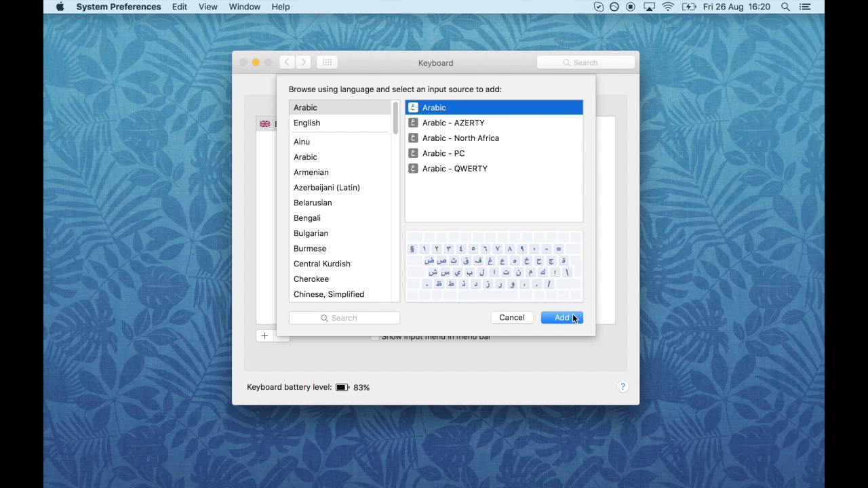Click the icon beside Arabic - PC

[x=413, y=153]
